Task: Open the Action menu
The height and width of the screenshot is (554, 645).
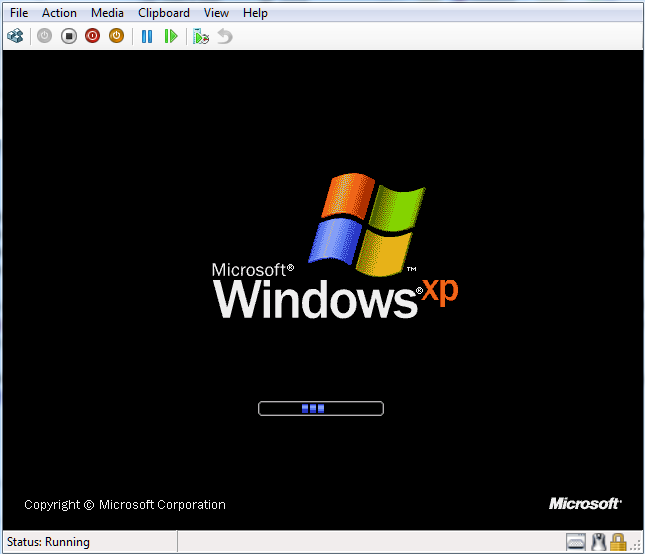Action: click(x=59, y=13)
